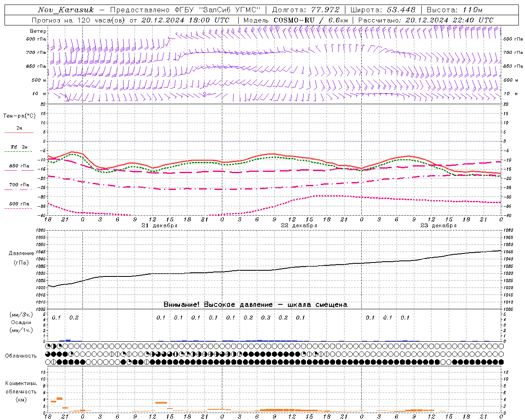The height and width of the screenshot is (420, 525).
Task: Click the Тем-ра(°C) temperature panel label
Action: (19, 116)
